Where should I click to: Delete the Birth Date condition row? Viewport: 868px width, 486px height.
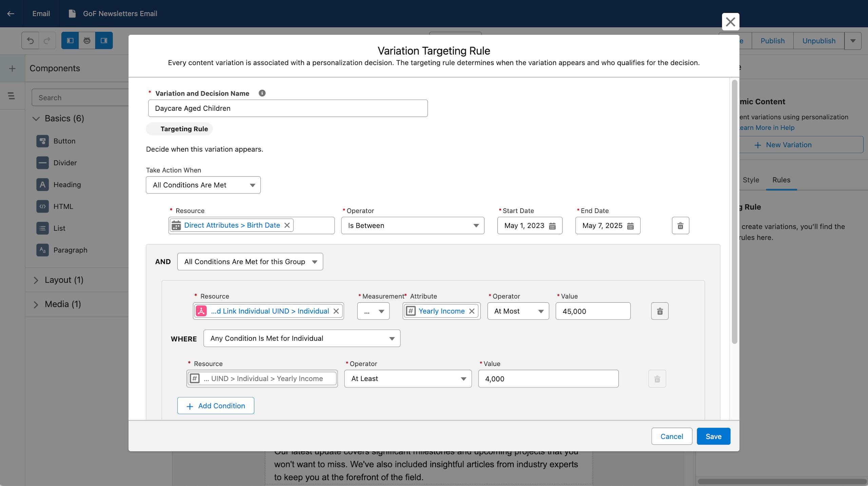point(680,226)
